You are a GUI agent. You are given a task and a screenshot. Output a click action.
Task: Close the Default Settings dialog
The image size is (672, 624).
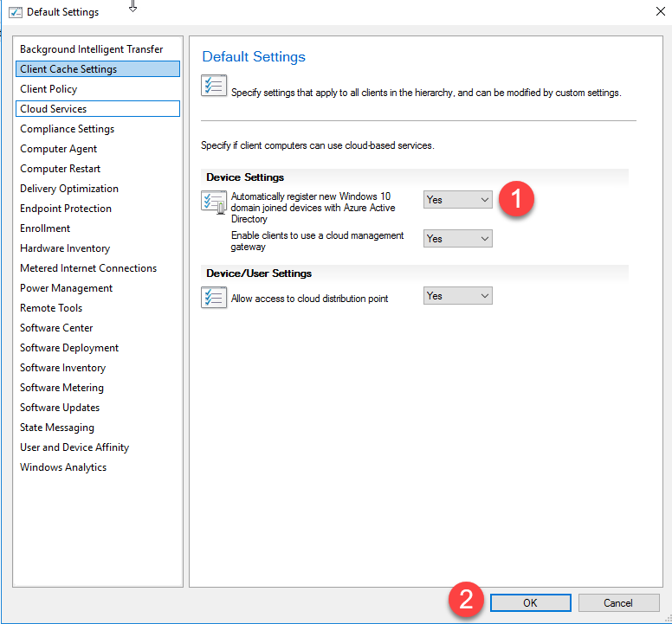[x=661, y=11]
